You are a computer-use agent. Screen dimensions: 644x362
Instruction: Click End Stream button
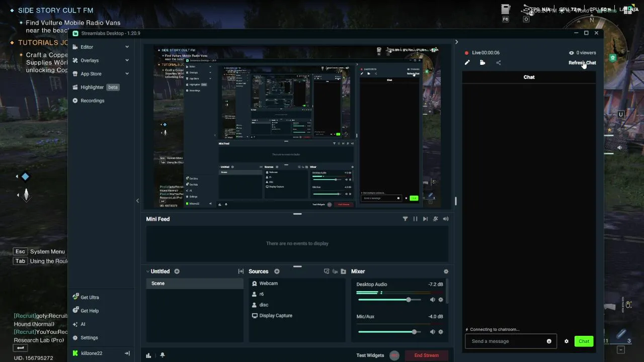[427, 355]
